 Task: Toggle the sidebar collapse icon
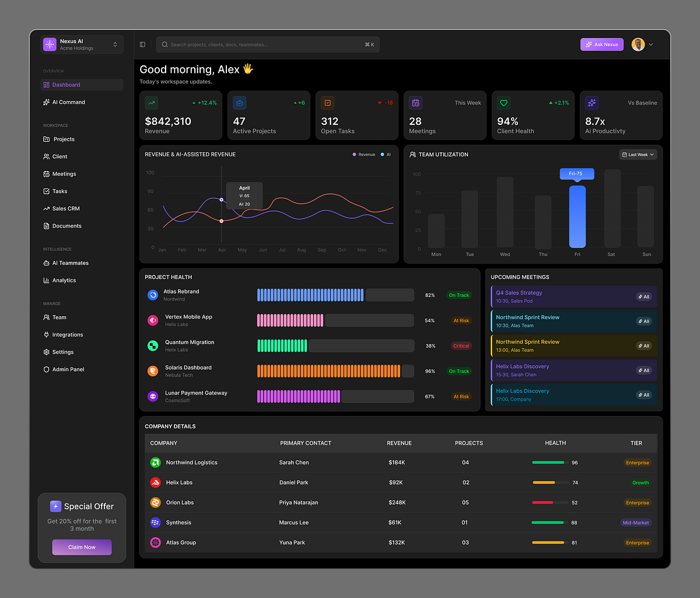(142, 44)
